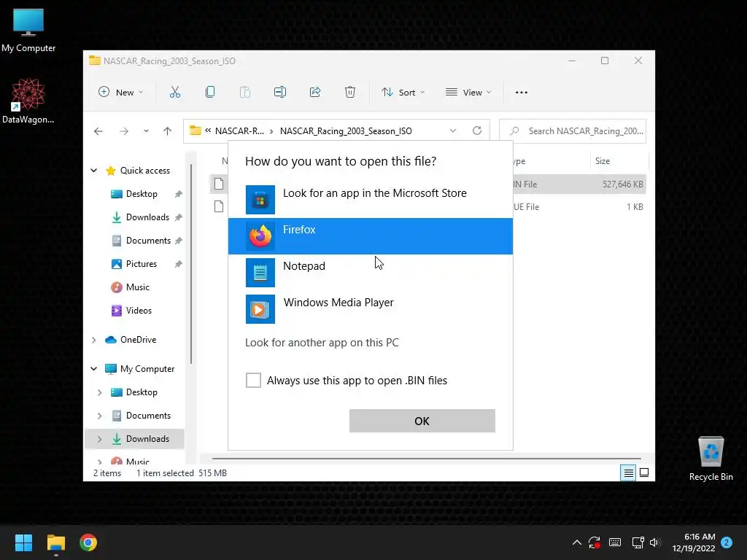Screen dimensions: 747x560
Task: Open Pictures in Quick access
Action: [x=141, y=264]
